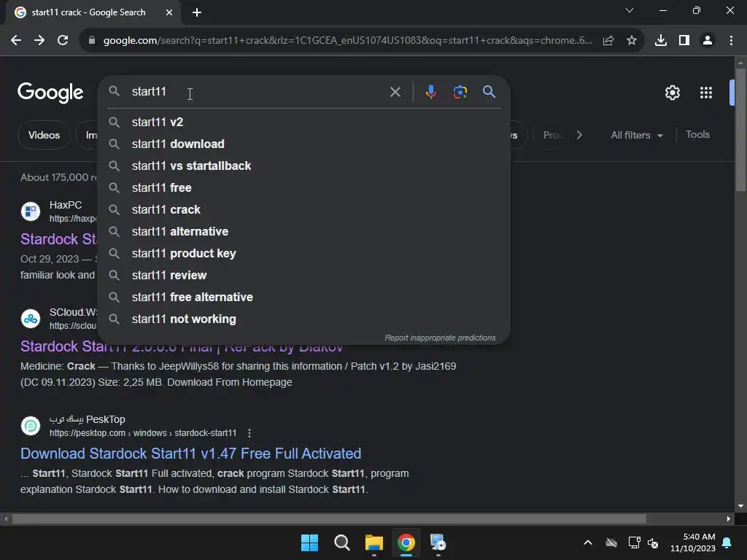Viewport: 747px width, 560px height.
Task: Click the HaxPC site favicon
Action: pos(31,211)
